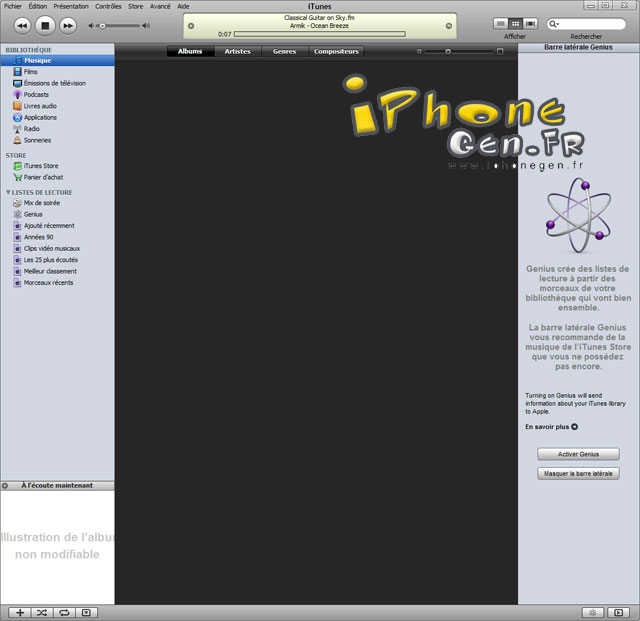Screen dimensions: 640x621
Task: Open the Présentation menu
Action: (71, 6)
